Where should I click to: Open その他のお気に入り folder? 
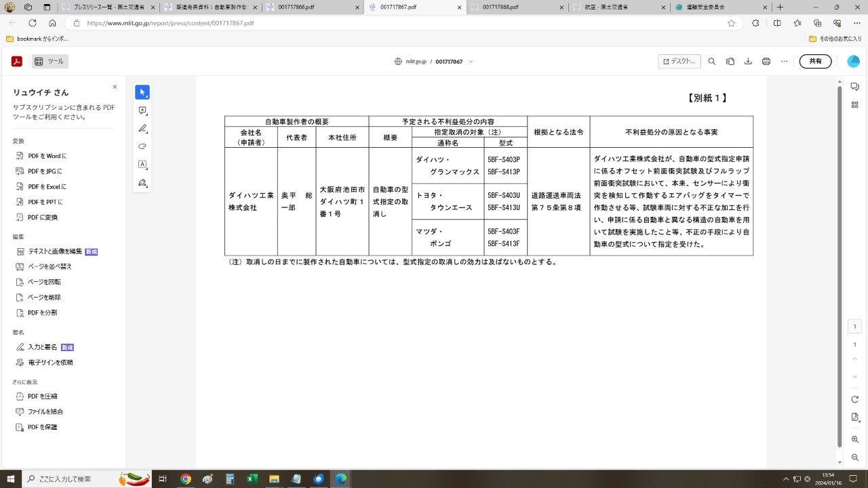[x=835, y=39]
